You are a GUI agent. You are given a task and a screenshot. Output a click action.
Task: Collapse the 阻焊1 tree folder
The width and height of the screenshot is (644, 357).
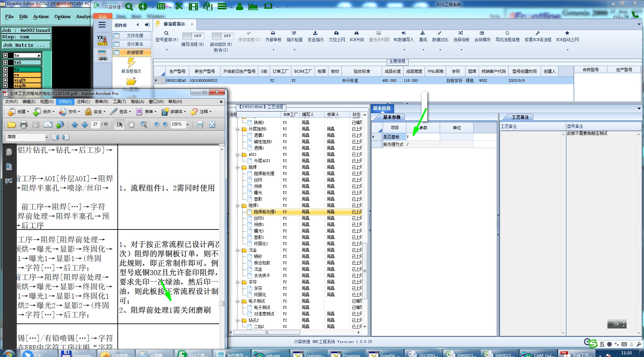point(237,205)
